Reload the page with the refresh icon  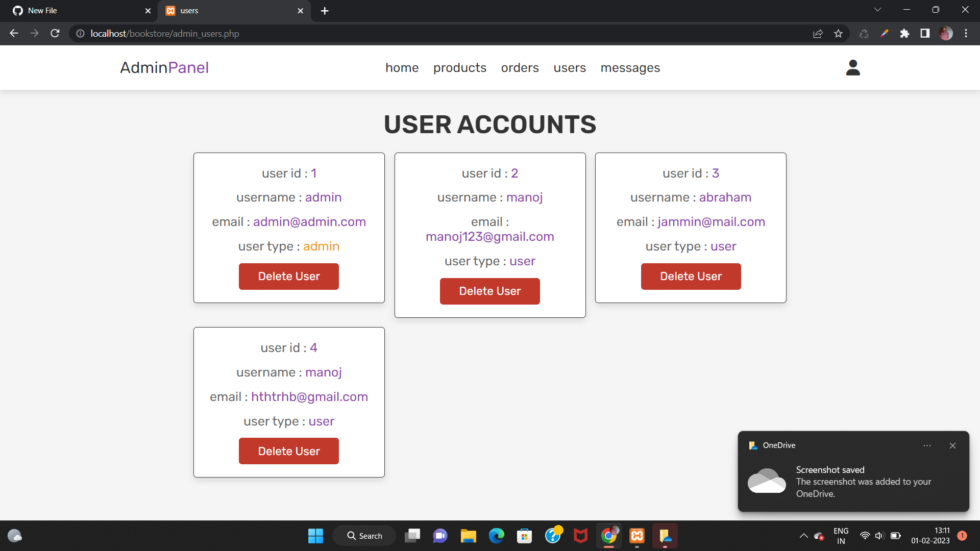click(x=55, y=33)
